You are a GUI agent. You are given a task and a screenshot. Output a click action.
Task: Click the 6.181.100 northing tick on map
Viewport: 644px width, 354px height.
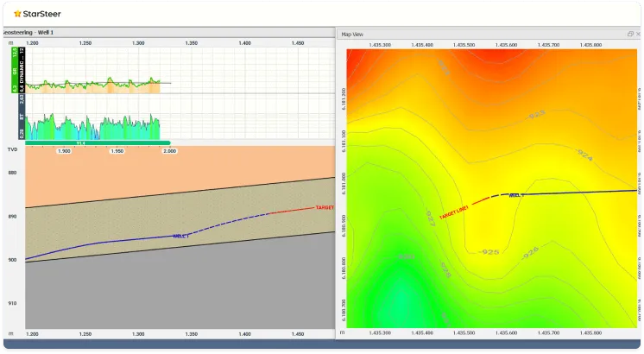pyautogui.click(x=344, y=142)
